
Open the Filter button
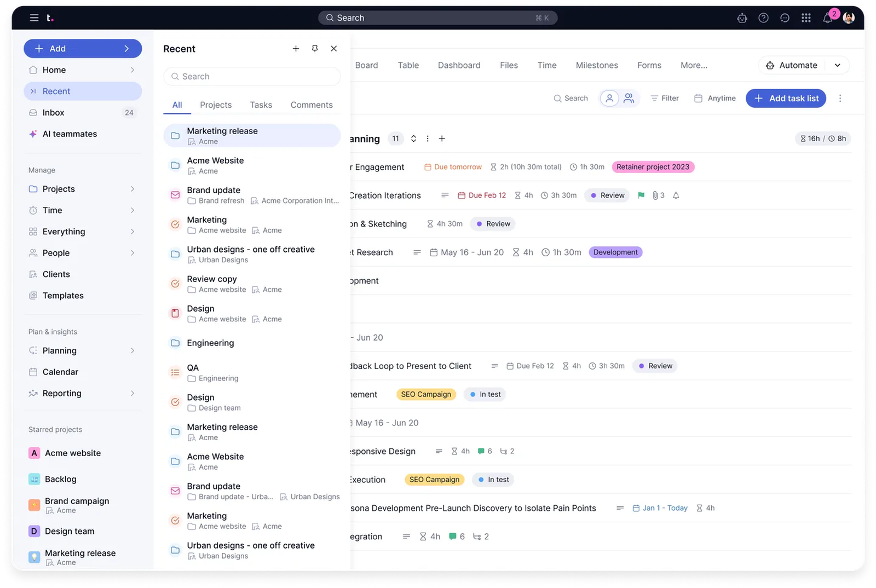pos(665,99)
